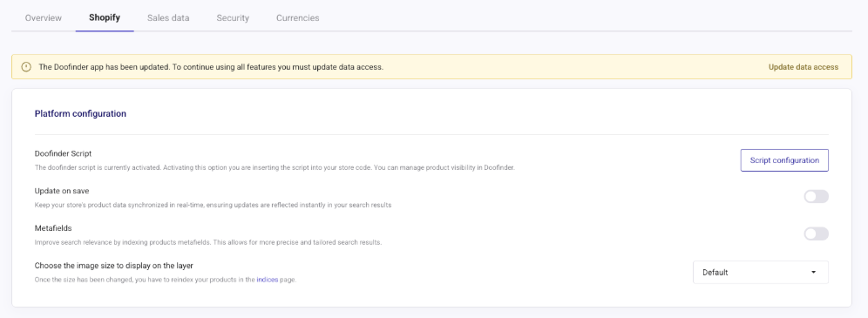Click the Doofinder Script label
868x318 pixels.
(62, 153)
